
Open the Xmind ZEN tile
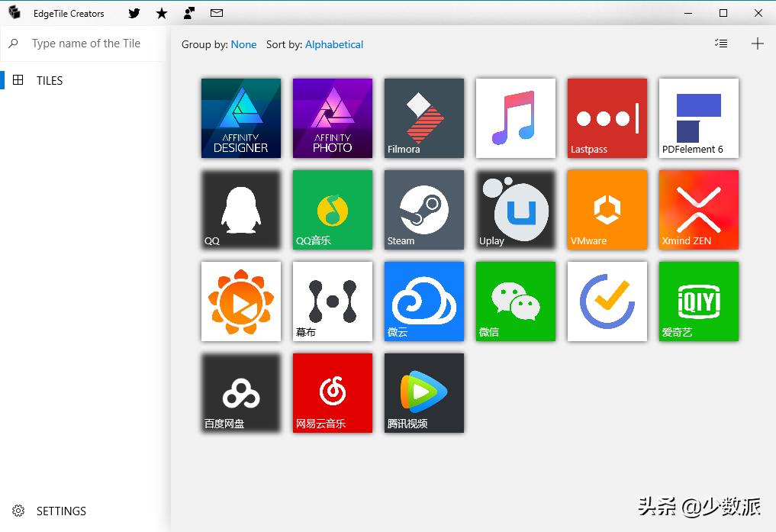[699, 210]
